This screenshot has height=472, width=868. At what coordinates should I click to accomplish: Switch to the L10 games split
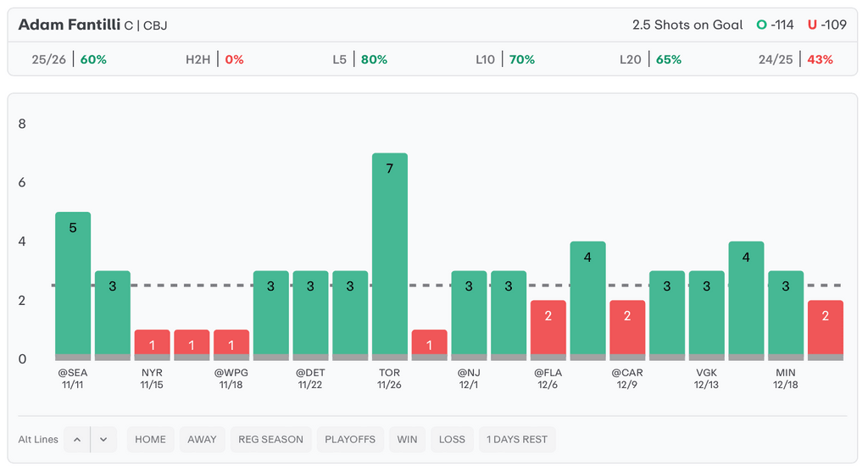pos(505,59)
